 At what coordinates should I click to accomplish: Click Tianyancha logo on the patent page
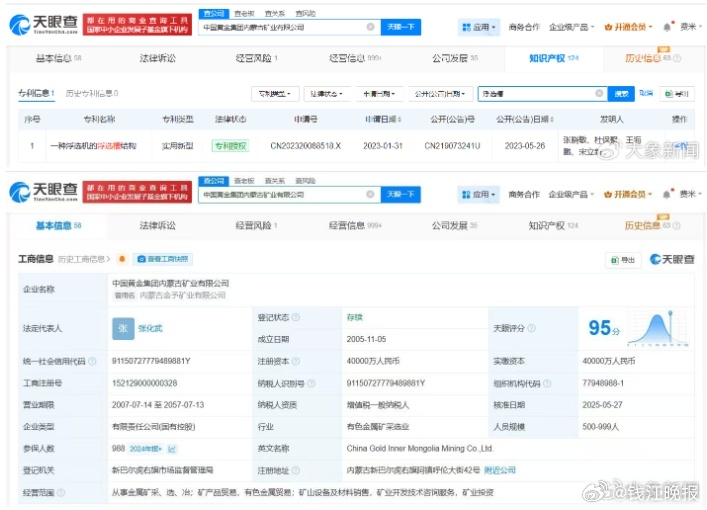point(44,24)
